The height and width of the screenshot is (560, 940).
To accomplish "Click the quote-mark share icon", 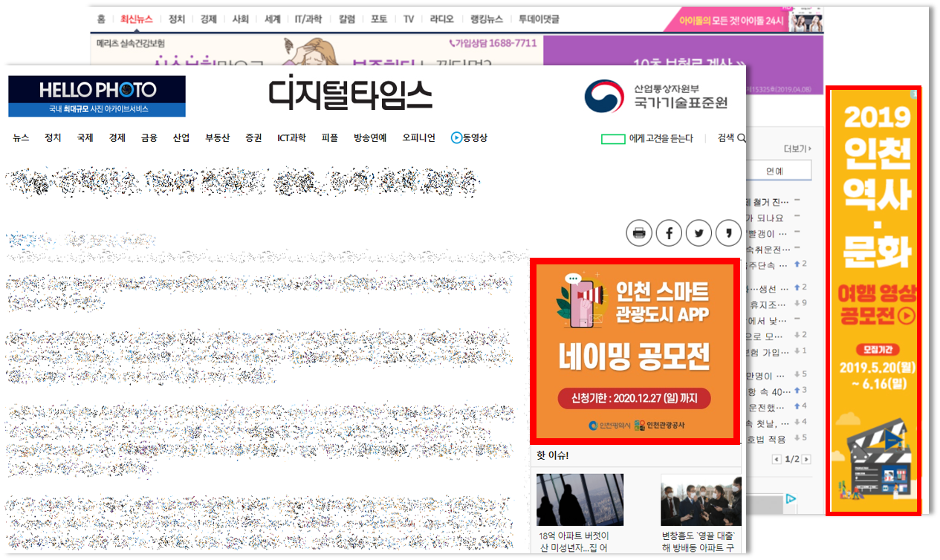I will [x=728, y=233].
